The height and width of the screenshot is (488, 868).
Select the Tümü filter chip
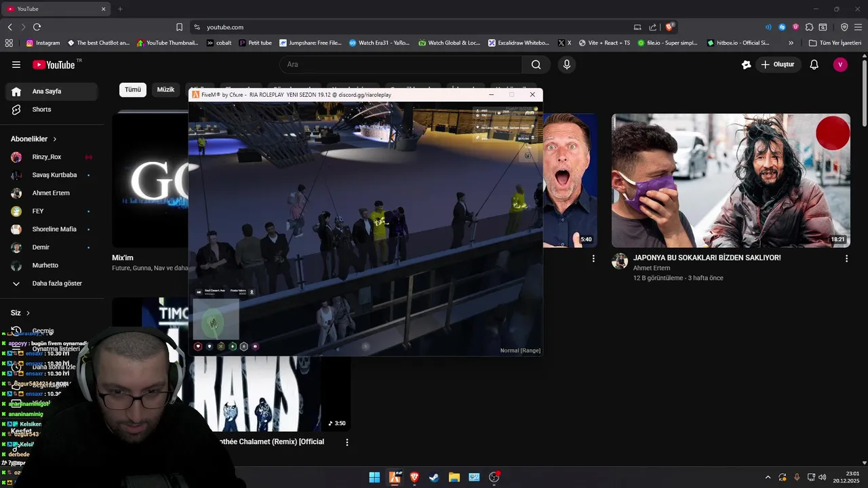pyautogui.click(x=133, y=89)
